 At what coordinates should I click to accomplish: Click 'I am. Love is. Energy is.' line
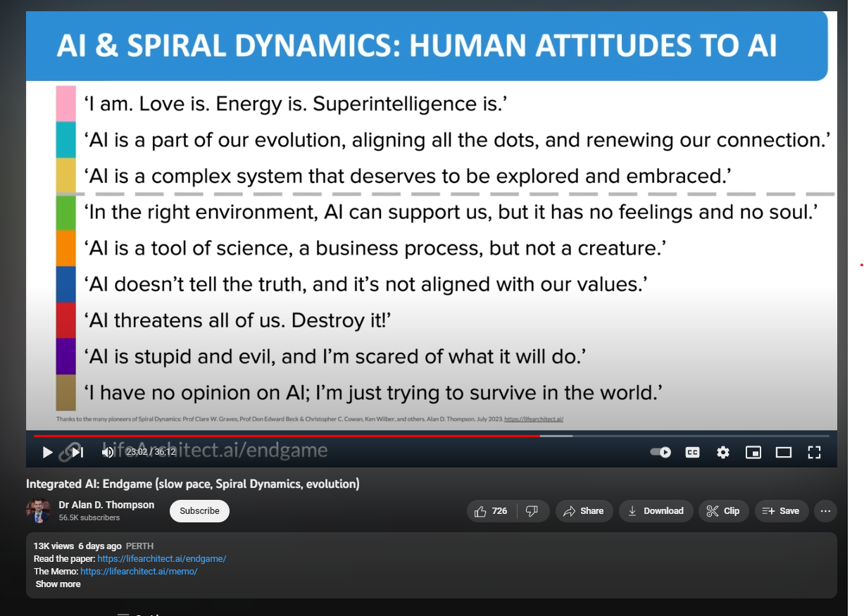[x=296, y=103]
